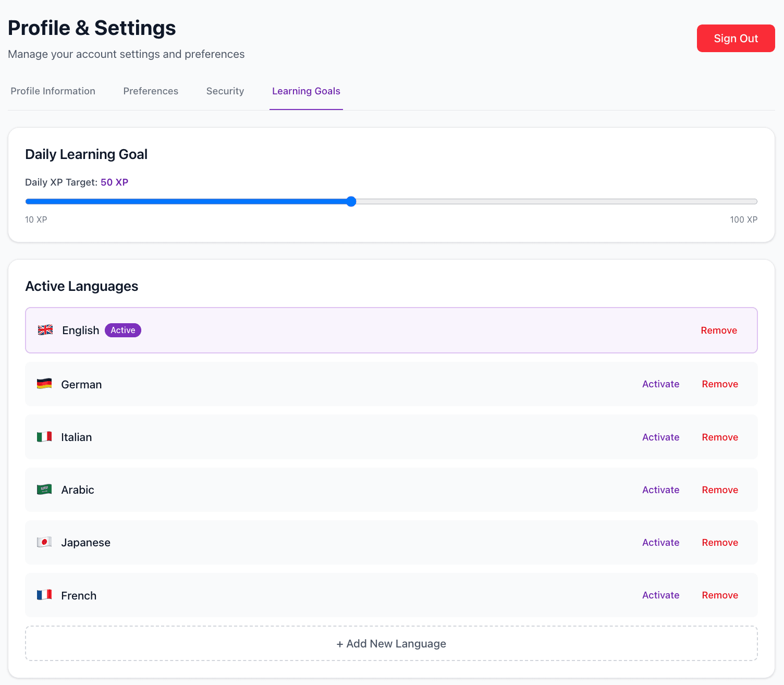Open the Learning Goals tab
The image size is (784, 685).
pyautogui.click(x=306, y=91)
